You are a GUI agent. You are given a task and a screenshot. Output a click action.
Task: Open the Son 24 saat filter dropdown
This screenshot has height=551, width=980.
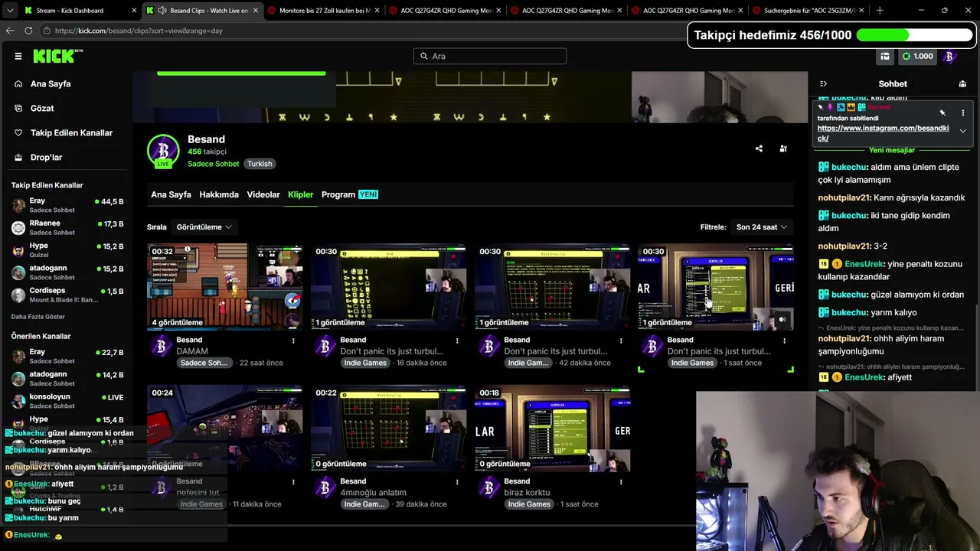762,227
